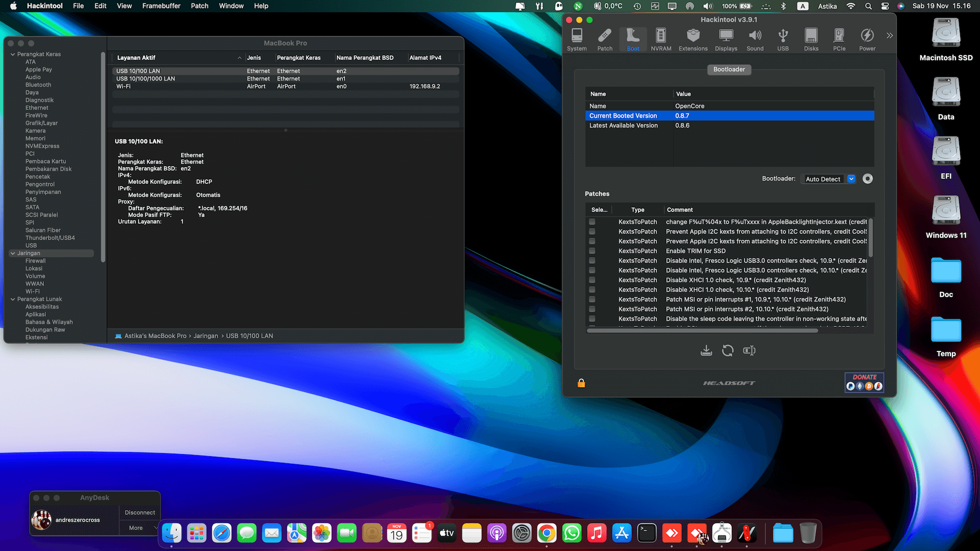Open the NVRAM section in Hackintool
The image size is (980, 551).
point(661,39)
